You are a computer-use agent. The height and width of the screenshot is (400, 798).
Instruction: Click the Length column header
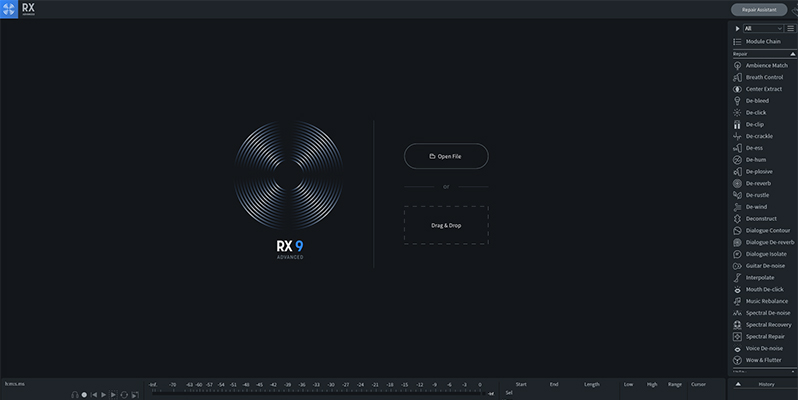tap(591, 384)
